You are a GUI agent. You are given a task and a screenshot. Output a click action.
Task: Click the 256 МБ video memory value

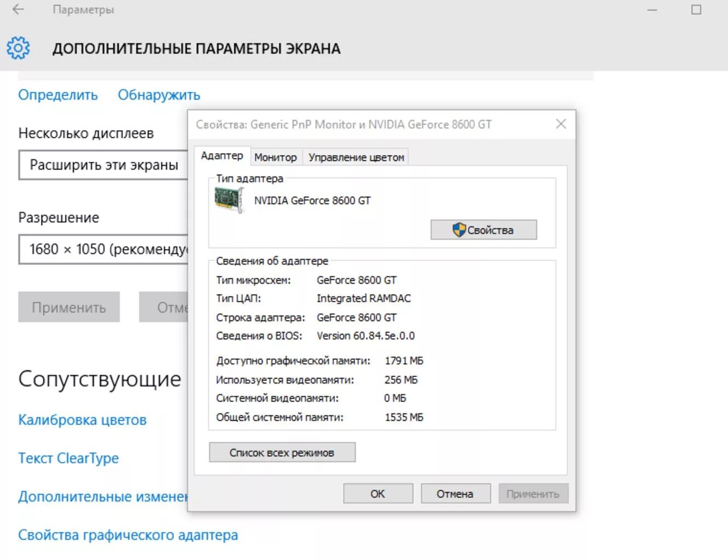[x=401, y=380]
